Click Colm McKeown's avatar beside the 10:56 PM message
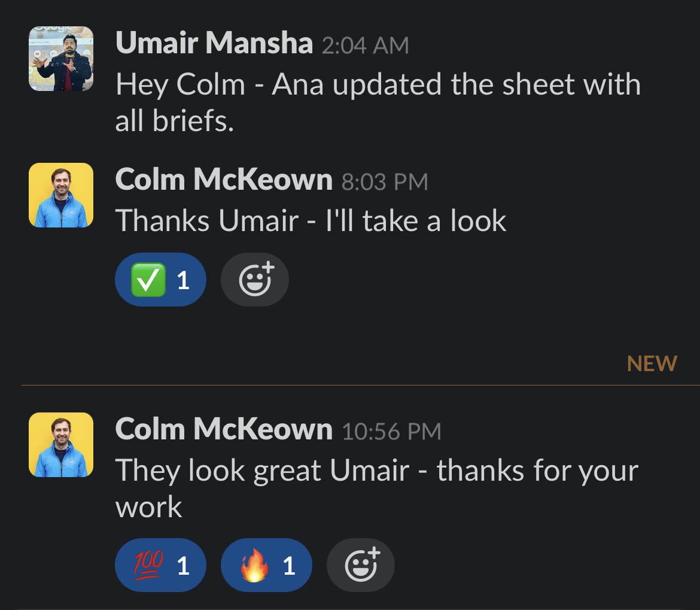The image size is (700, 610). (x=60, y=445)
